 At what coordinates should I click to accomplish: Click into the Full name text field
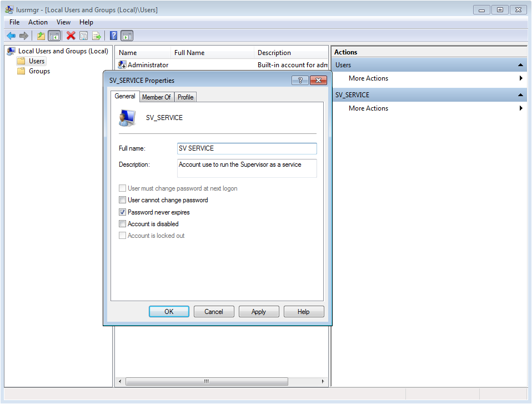pos(247,148)
